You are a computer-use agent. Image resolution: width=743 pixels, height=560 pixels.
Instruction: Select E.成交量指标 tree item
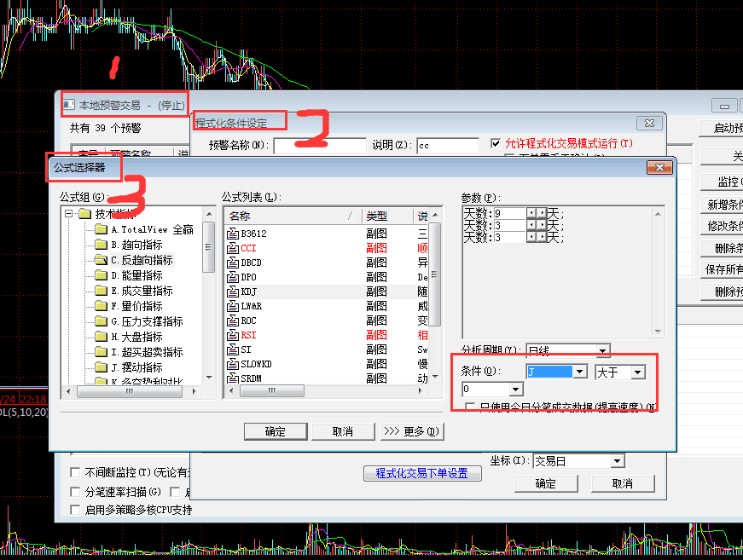(x=142, y=291)
